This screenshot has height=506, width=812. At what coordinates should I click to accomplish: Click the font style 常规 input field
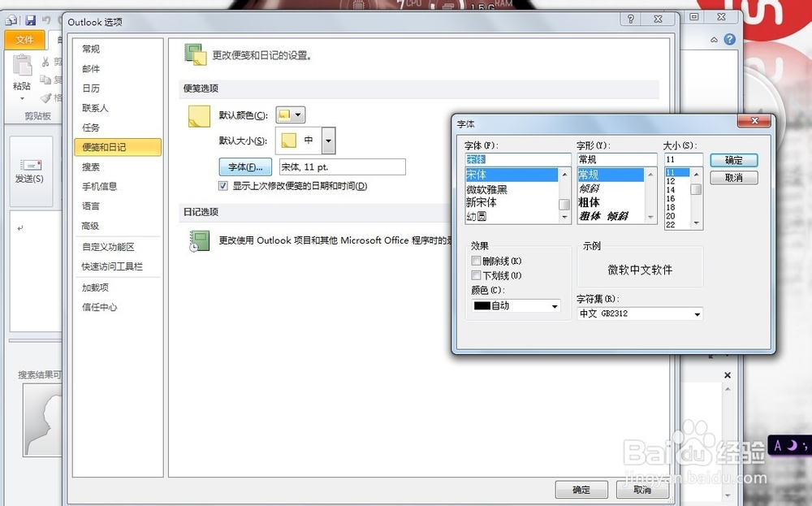pos(617,159)
